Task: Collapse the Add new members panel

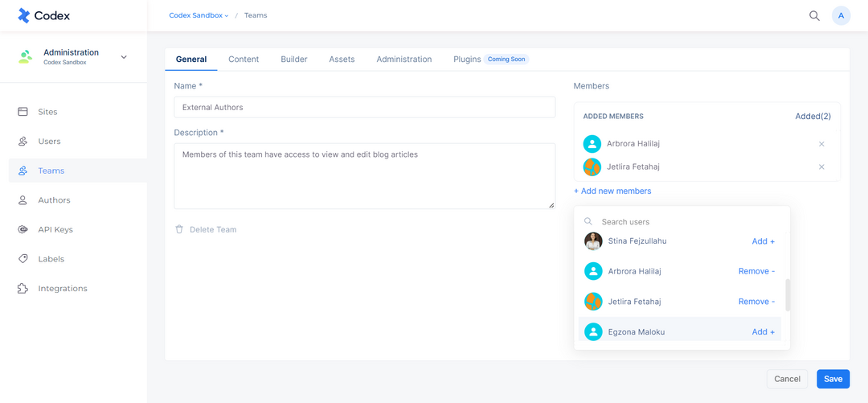Action: click(x=612, y=191)
